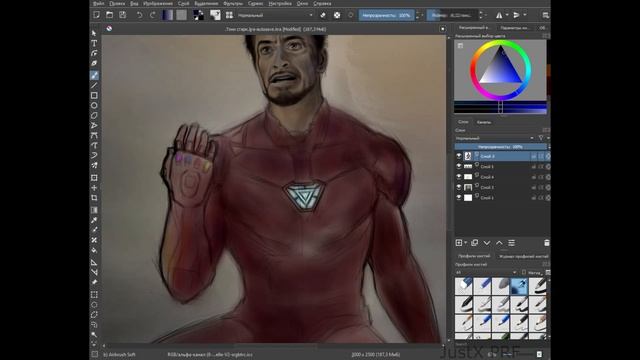Add a new paint layer
This screenshot has width=640, height=360.
pos(459,243)
